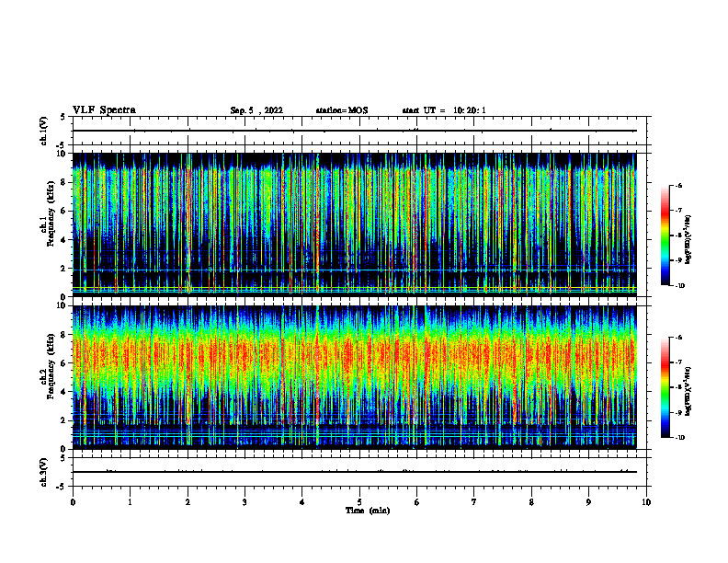The height and width of the screenshot is (563, 728).
Task: Click the "5" time axis tick label
Action: pyautogui.click(x=359, y=502)
